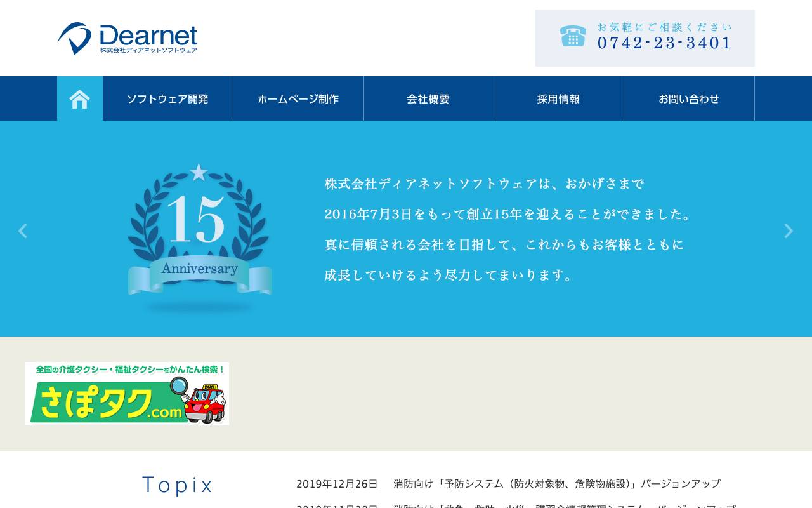Select 会社概要 in navigation bar
Screen dimensions: 812x508
(x=429, y=98)
